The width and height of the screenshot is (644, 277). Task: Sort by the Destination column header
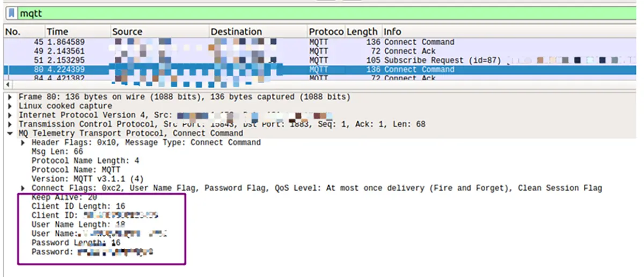pyautogui.click(x=258, y=32)
